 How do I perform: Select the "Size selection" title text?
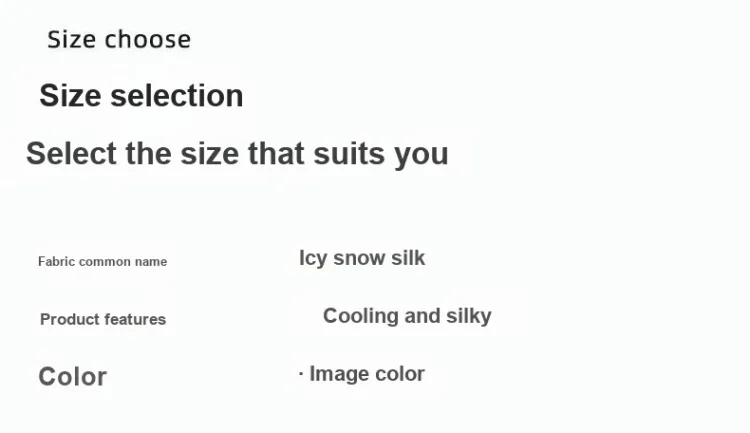coord(141,96)
